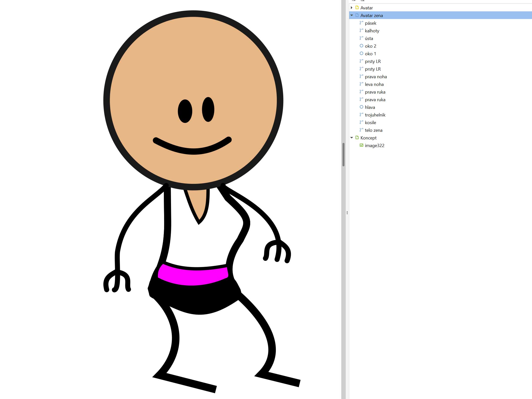Viewport: 532px width, 399px height.
Task: Select the ústa object in layers list
Action: [x=369, y=38]
